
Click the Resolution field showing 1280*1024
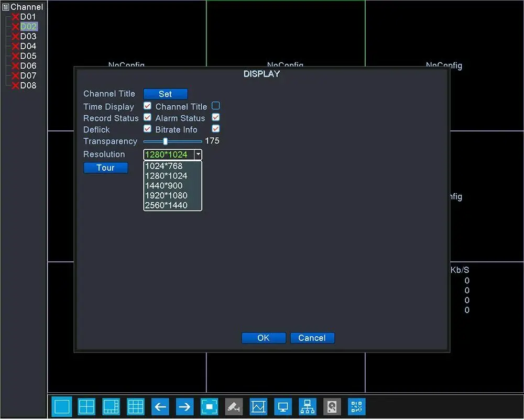[169, 154]
